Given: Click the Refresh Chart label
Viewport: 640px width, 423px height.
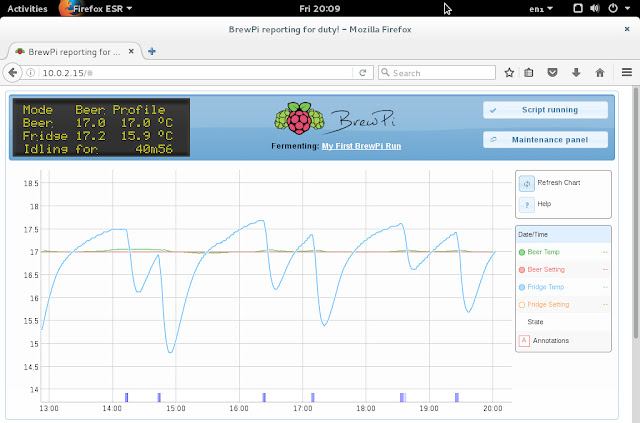Looking at the screenshot, I should point(559,183).
